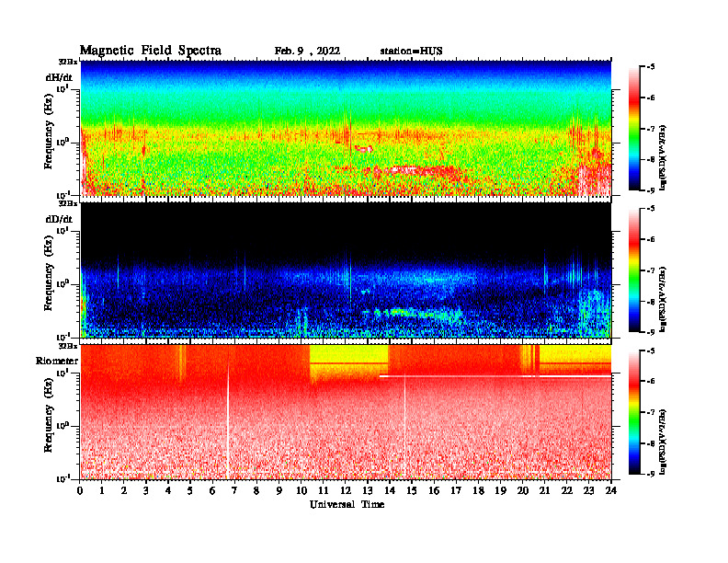
Task: Click the dH/dt panel color scale bar
Action: tap(633, 129)
